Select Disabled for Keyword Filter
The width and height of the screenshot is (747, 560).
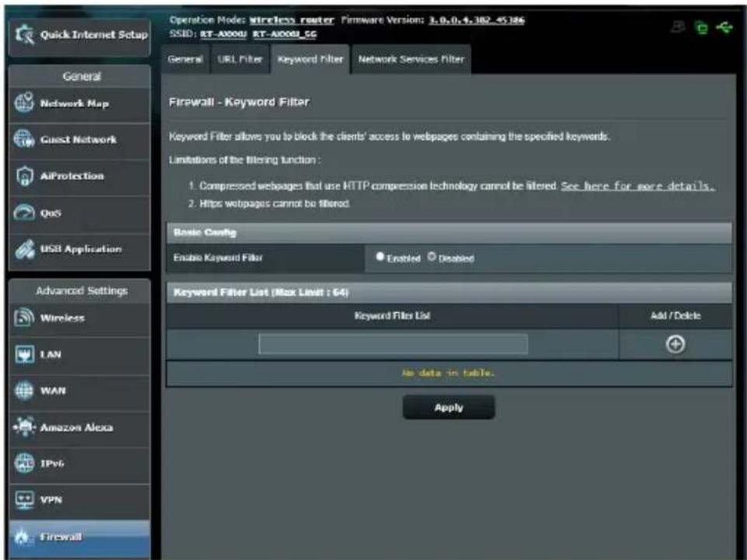click(x=431, y=257)
